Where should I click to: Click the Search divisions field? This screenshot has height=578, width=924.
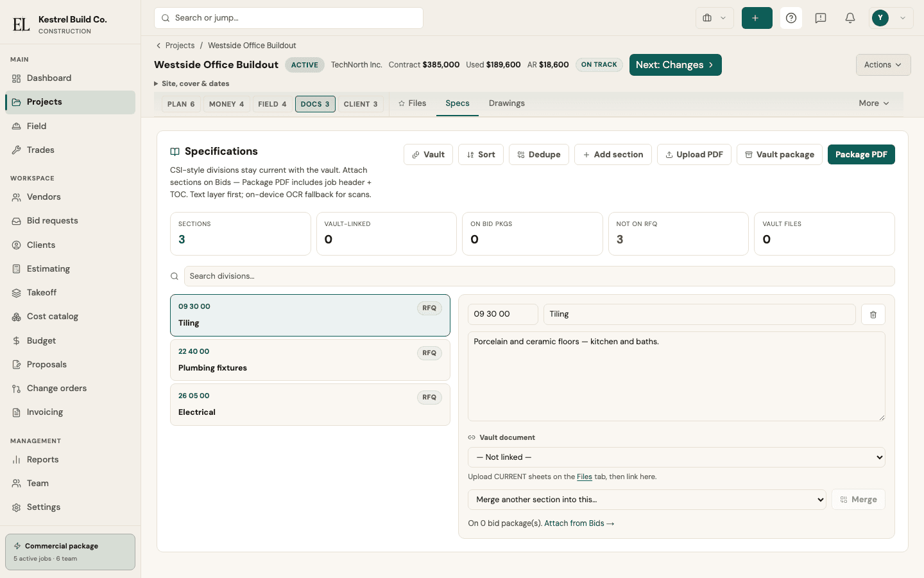point(539,276)
